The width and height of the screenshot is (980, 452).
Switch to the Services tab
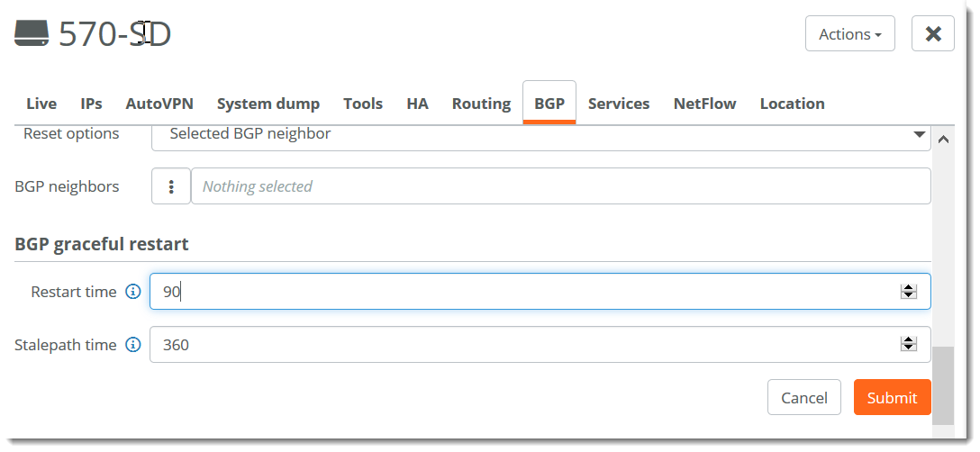pyautogui.click(x=619, y=104)
